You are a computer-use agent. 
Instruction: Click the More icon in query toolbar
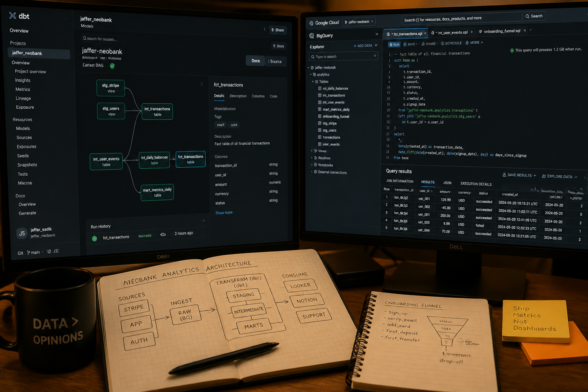467,43
